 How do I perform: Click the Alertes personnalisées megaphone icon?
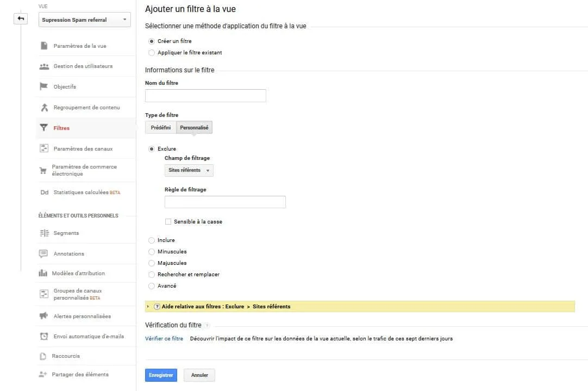coord(43,315)
